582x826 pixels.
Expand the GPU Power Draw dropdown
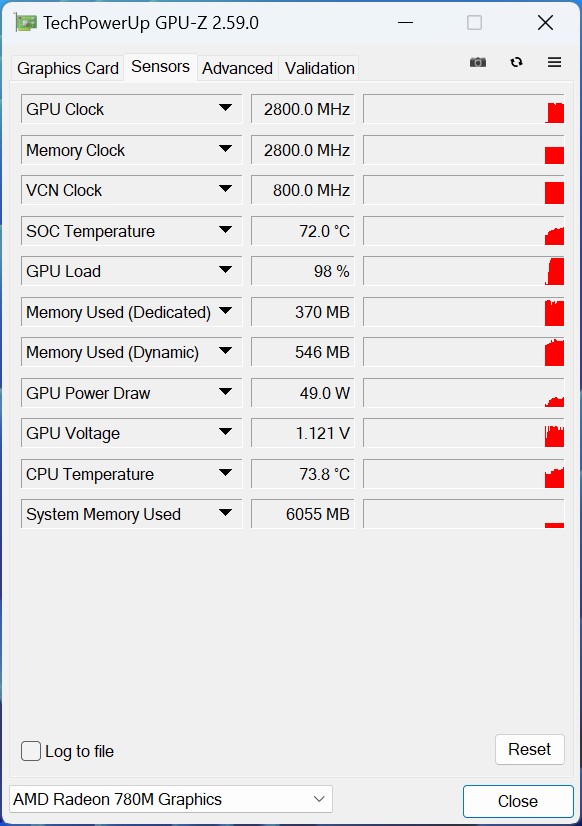pyautogui.click(x=225, y=392)
